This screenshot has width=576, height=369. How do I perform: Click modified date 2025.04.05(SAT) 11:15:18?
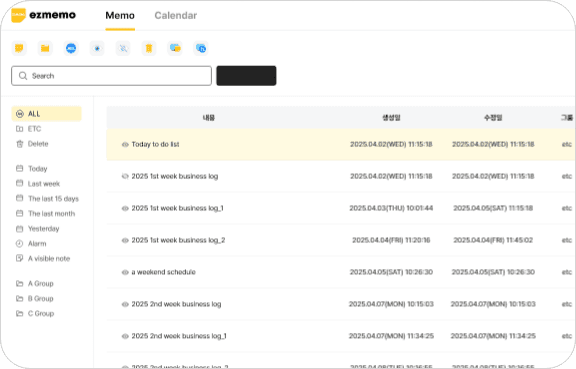coord(493,208)
